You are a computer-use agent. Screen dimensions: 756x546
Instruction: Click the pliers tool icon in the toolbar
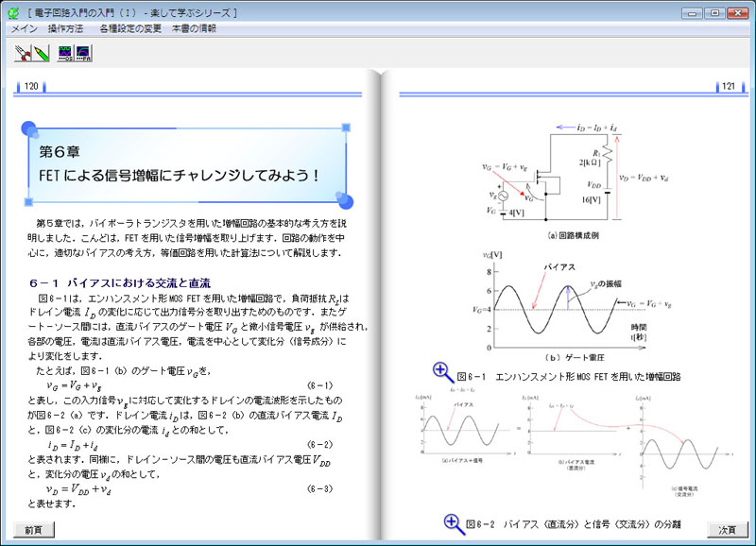coord(22,53)
